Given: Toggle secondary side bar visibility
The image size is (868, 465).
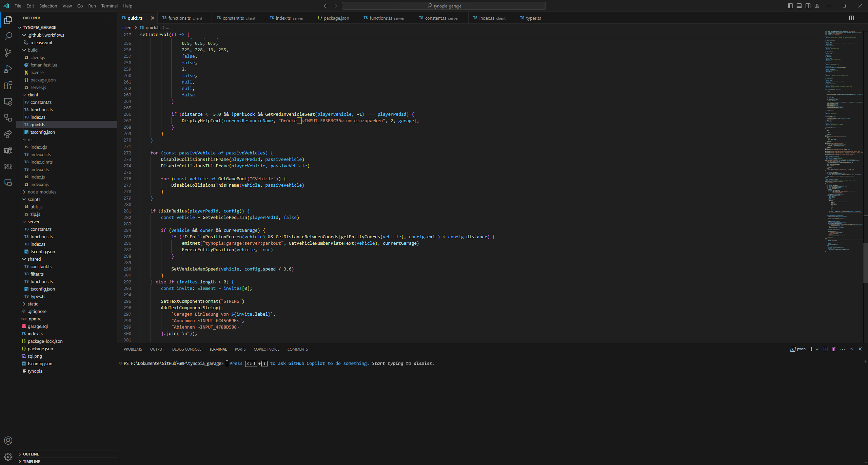Looking at the screenshot, I should coord(808,6).
